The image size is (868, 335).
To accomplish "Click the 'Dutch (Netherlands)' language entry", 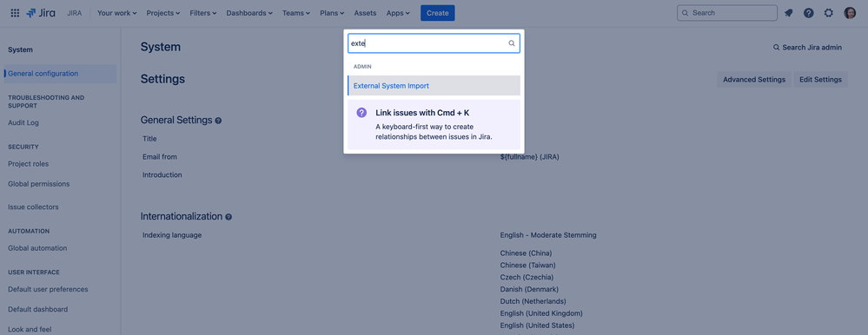I will point(533,301).
